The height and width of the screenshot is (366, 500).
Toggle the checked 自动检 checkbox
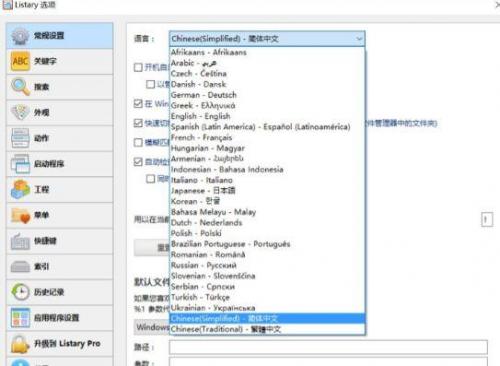[138, 162]
